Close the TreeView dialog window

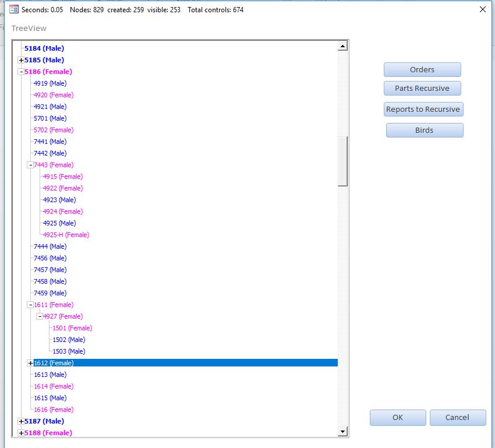(482, 9)
